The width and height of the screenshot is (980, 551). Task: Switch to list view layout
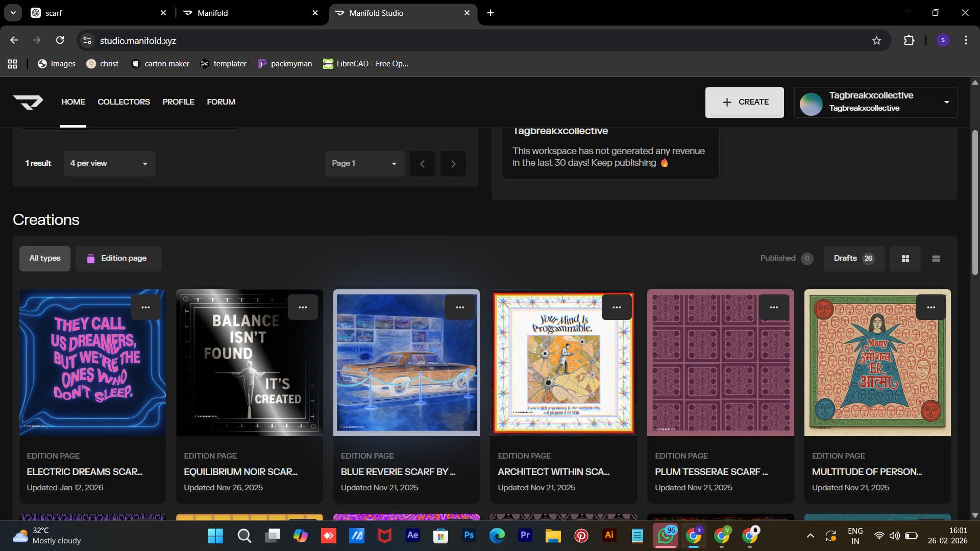[936, 259]
